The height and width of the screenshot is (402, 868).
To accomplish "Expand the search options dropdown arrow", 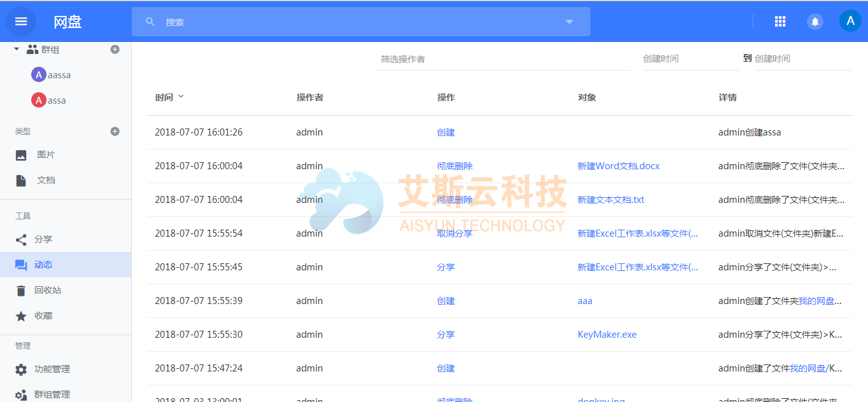I will coord(569,22).
